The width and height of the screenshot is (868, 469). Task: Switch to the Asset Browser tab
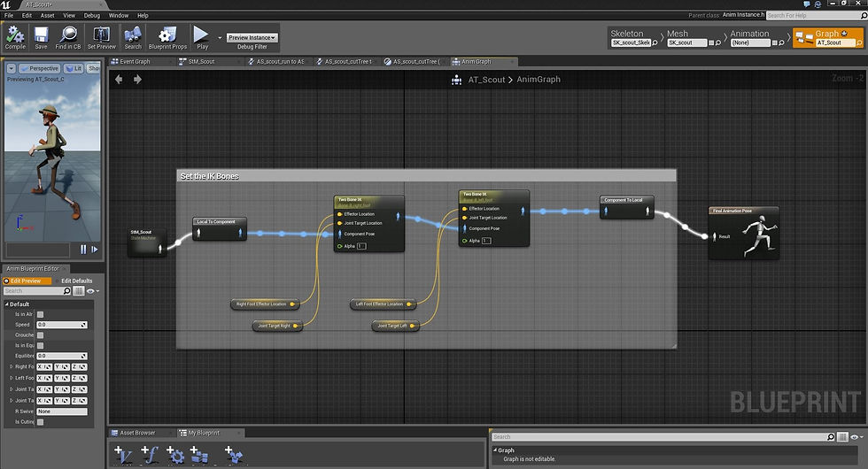pyautogui.click(x=137, y=433)
